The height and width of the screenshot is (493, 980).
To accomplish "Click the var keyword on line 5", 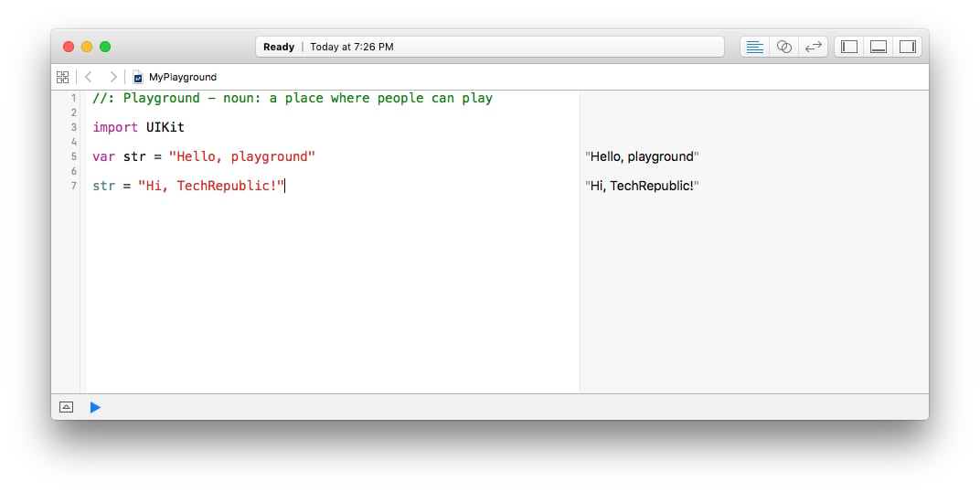I will tap(103, 156).
